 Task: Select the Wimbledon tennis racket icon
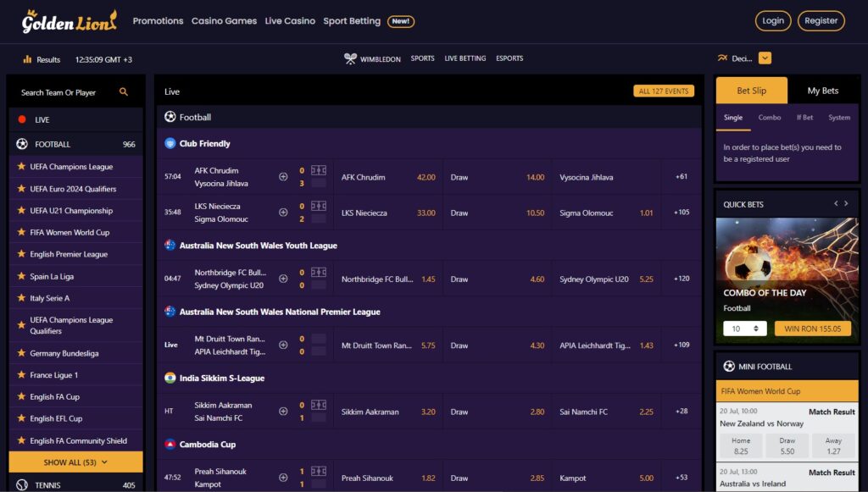click(349, 58)
